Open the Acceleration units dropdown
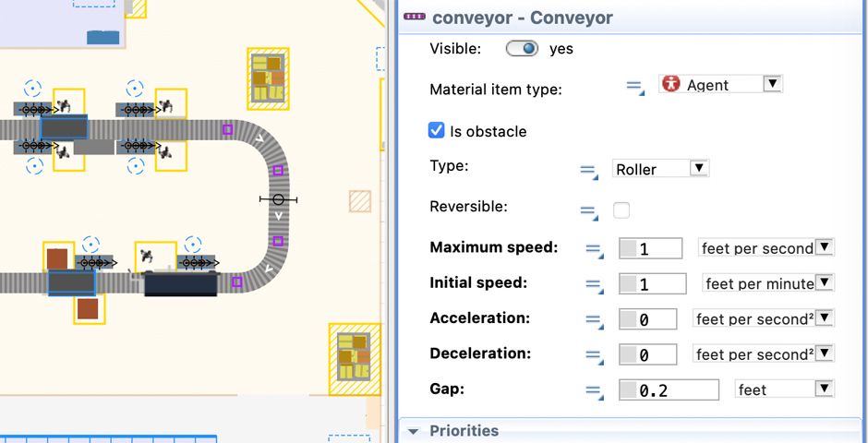868x443 pixels. pos(825,318)
